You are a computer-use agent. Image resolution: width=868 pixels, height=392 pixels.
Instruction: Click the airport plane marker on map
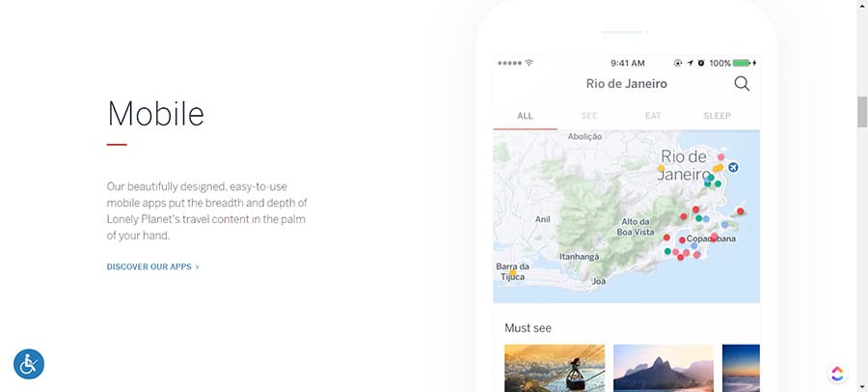click(733, 168)
